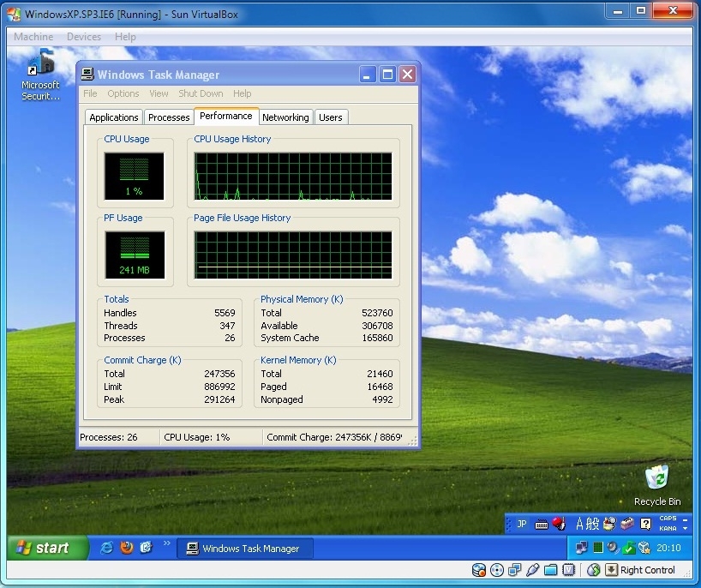Open the VirtualBox Help menu

125,37
